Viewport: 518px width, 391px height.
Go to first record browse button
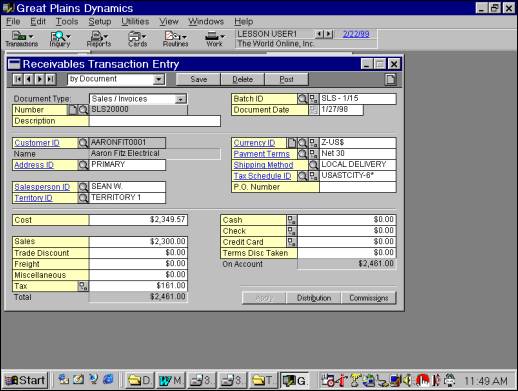18,79
